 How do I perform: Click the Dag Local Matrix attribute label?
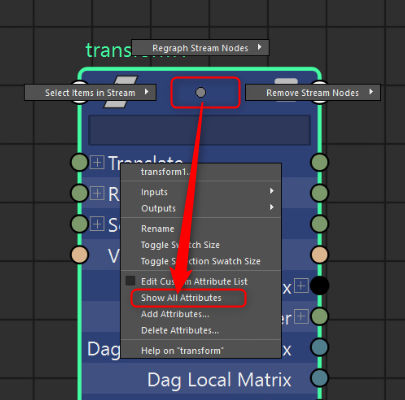219,380
